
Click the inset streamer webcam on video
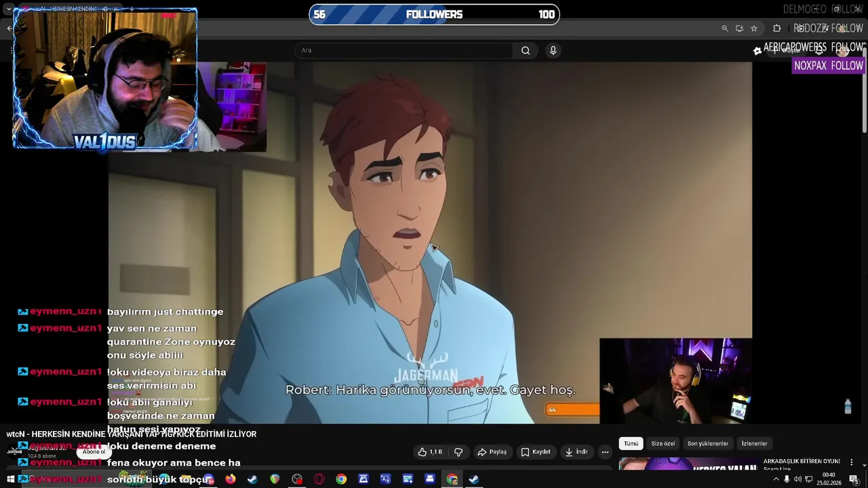(x=675, y=381)
